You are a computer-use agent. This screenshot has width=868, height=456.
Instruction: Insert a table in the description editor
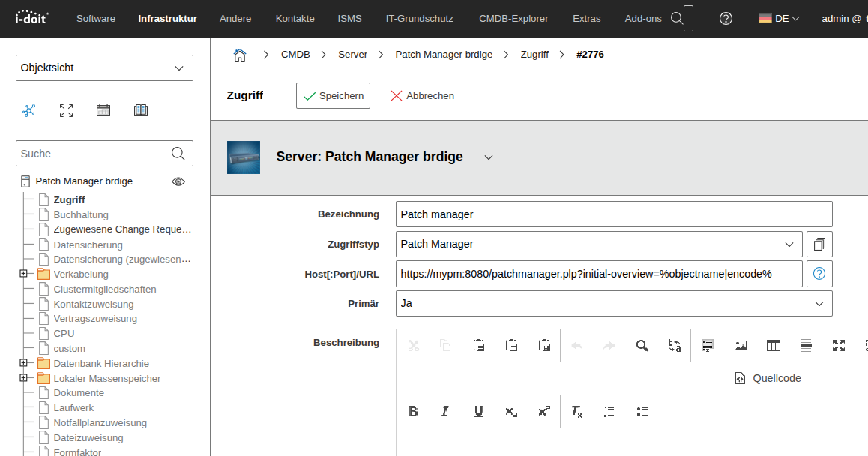[773, 345]
